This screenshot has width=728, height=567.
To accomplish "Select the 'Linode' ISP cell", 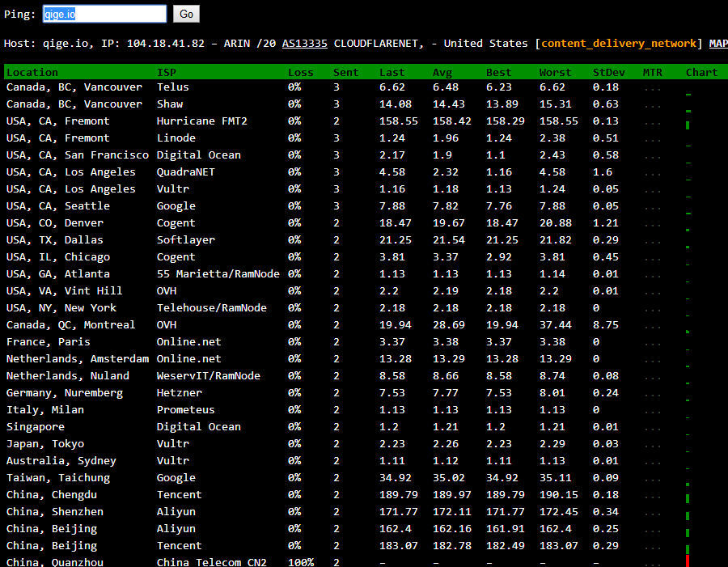I will 176,138.
